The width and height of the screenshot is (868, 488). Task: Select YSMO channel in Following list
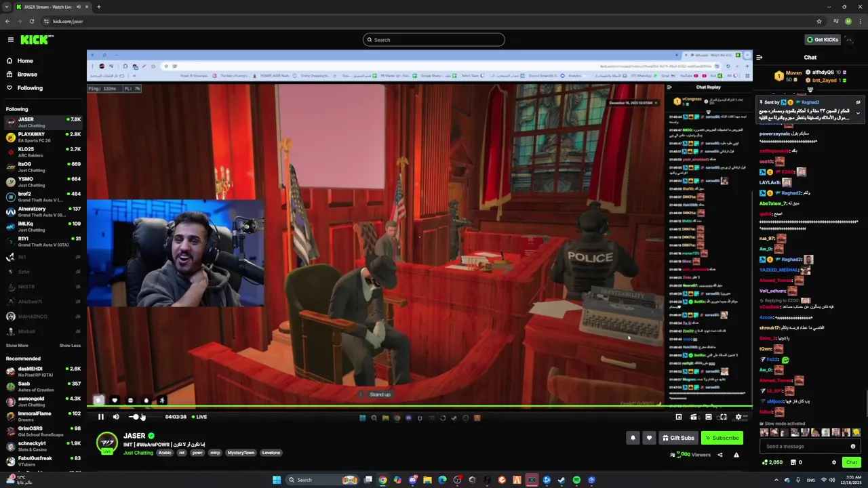click(43, 182)
